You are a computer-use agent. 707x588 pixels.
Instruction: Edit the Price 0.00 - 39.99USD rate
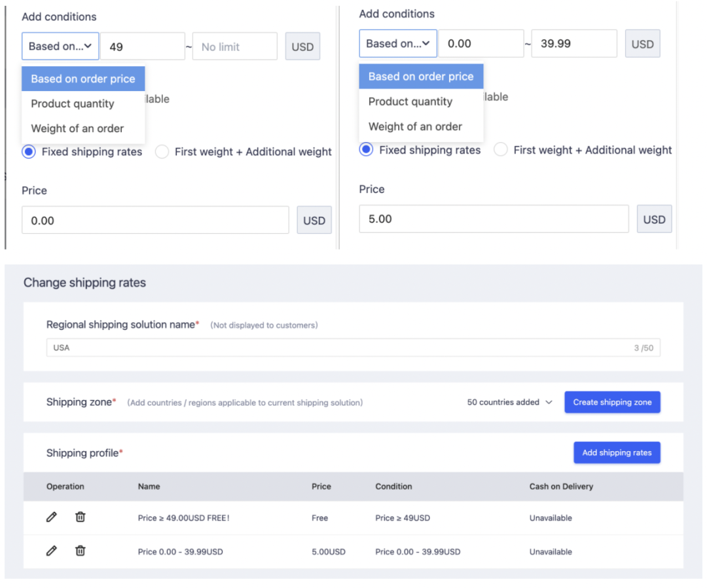click(x=52, y=551)
